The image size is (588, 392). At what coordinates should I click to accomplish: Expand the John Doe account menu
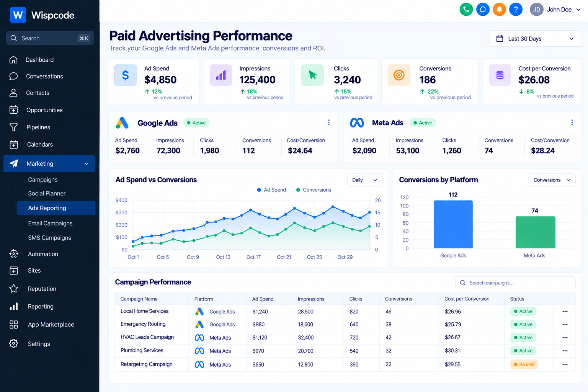click(578, 10)
